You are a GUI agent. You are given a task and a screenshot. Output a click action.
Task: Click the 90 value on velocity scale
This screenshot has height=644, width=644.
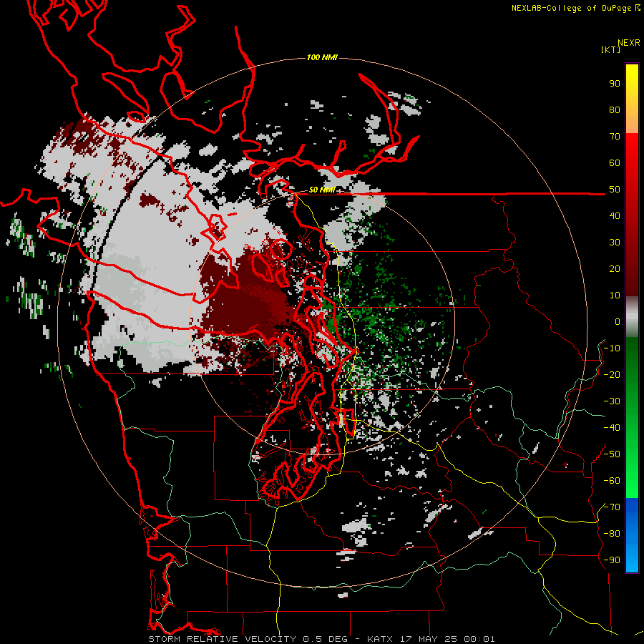click(615, 84)
